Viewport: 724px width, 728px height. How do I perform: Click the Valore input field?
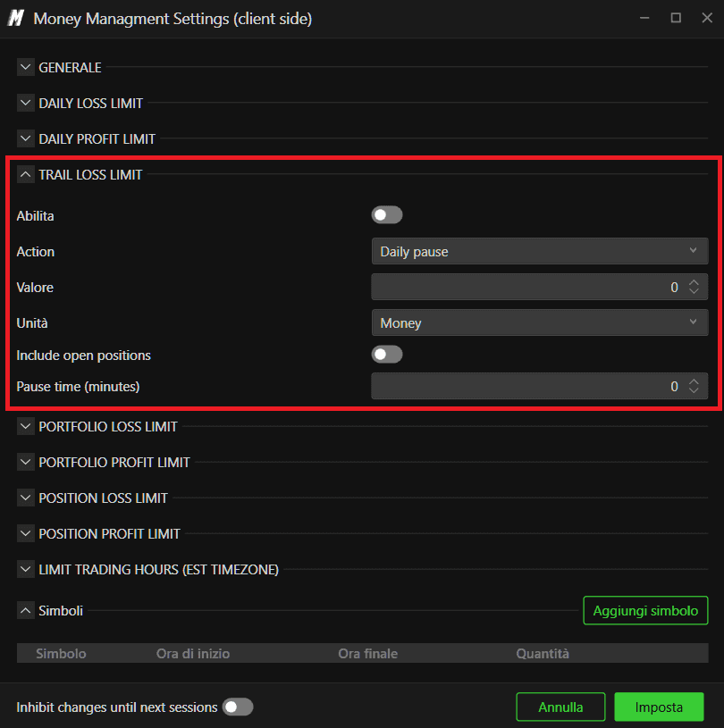coord(540,287)
